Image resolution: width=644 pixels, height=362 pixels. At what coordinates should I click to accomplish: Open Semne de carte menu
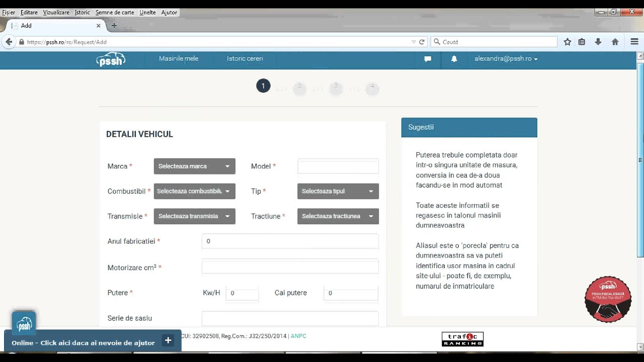pyautogui.click(x=115, y=13)
